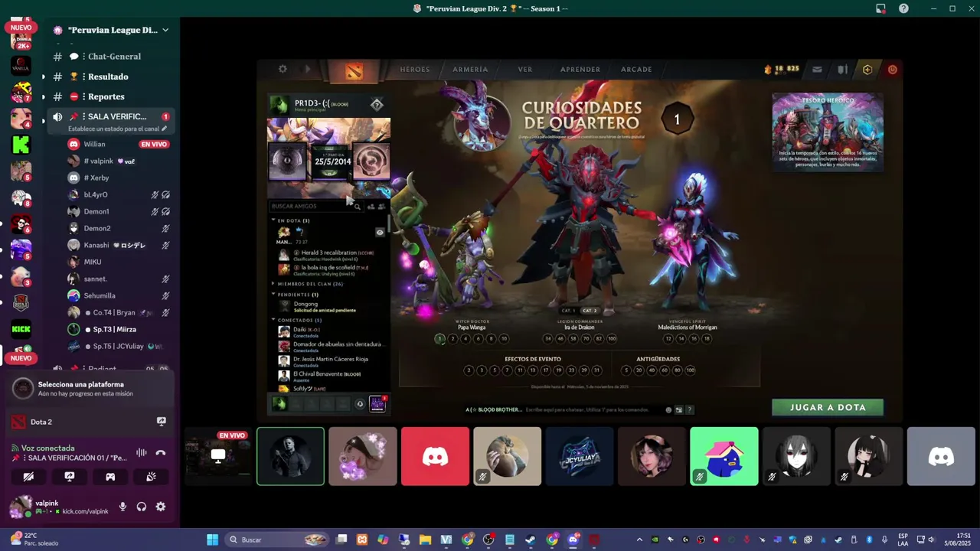Start an activity with the gamepad button
The width and height of the screenshot is (980, 551).
click(x=110, y=476)
